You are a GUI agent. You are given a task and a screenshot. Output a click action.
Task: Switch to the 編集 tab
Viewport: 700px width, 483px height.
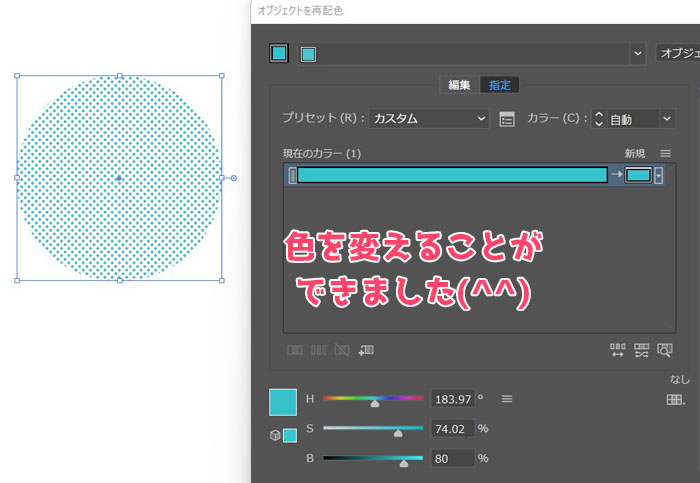[459, 85]
